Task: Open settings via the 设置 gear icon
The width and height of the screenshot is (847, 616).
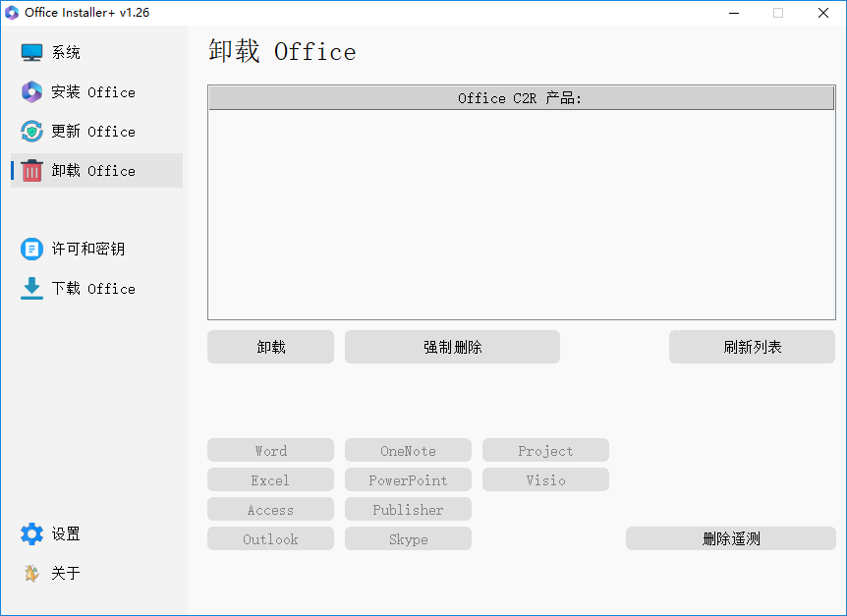Action: 30,533
